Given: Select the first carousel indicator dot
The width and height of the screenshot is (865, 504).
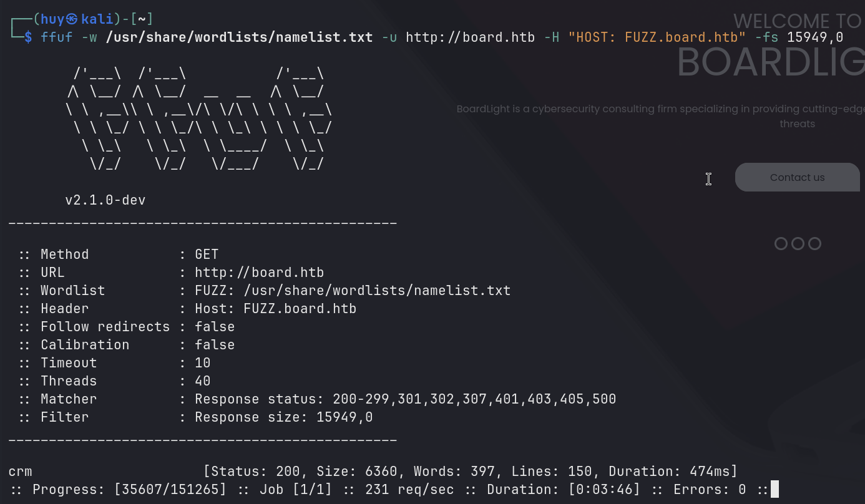Looking at the screenshot, I should tap(781, 244).
